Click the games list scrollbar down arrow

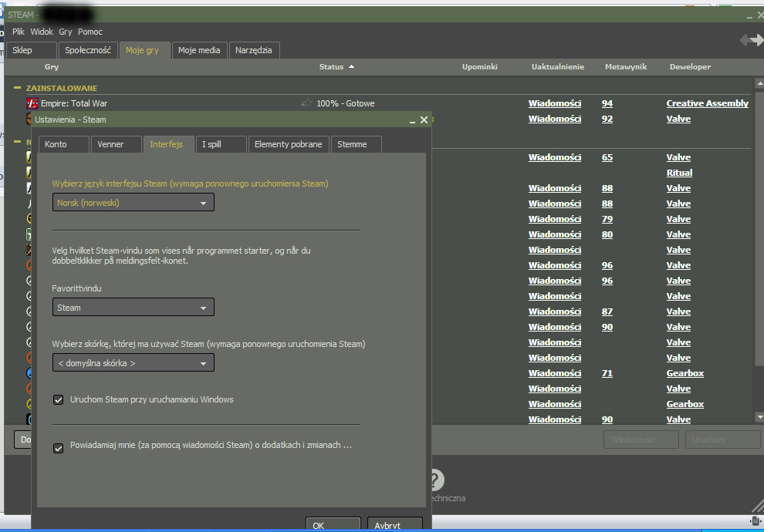coord(759,417)
